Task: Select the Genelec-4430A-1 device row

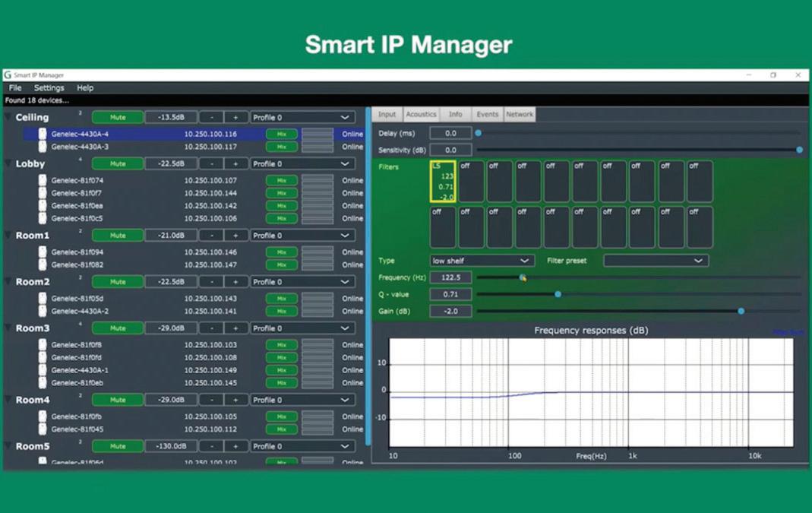Action: pyautogui.click(x=194, y=370)
